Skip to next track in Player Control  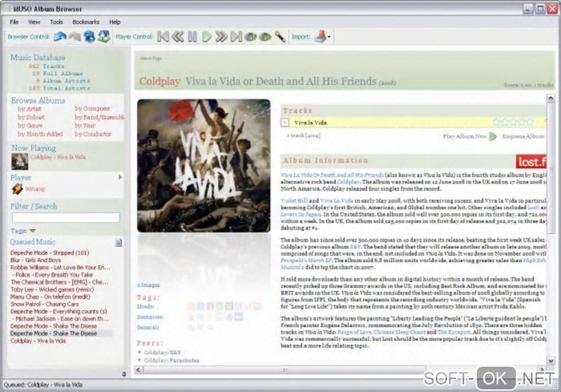click(236, 36)
